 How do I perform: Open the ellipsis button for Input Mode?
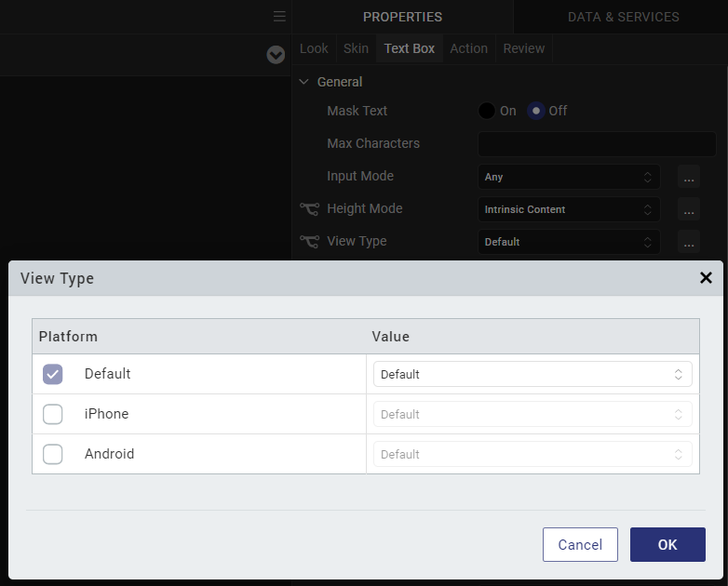pyautogui.click(x=689, y=177)
